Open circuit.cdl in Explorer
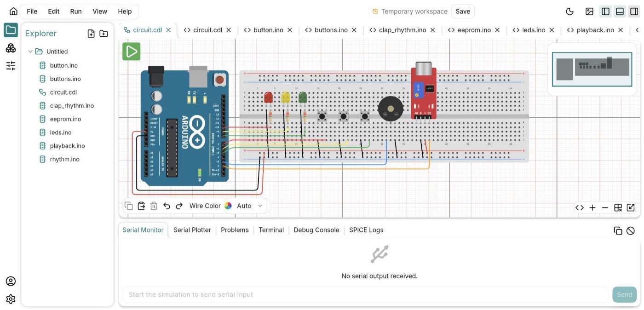This screenshot has height=310, width=644. pos(63,92)
